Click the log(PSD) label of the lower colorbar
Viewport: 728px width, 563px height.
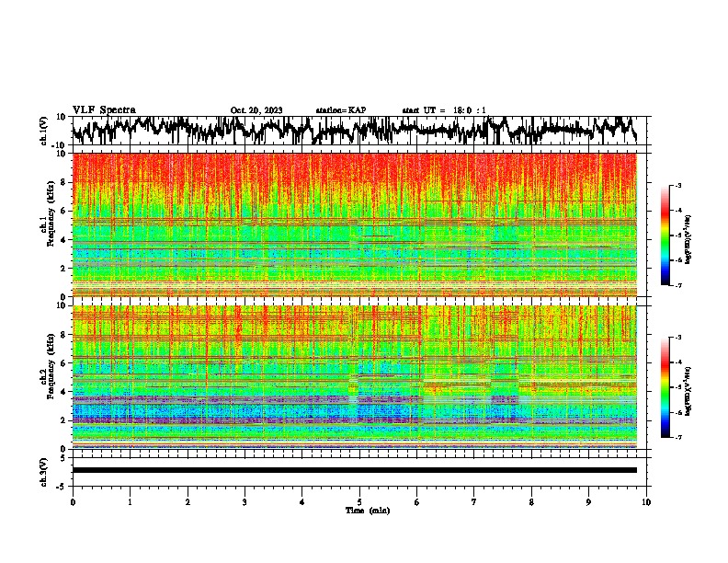(688, 391)
